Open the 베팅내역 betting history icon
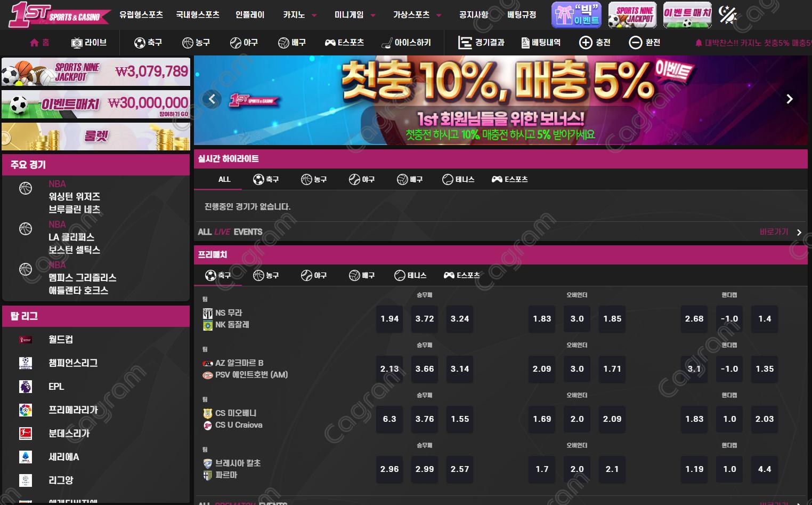 pos(525,43)
